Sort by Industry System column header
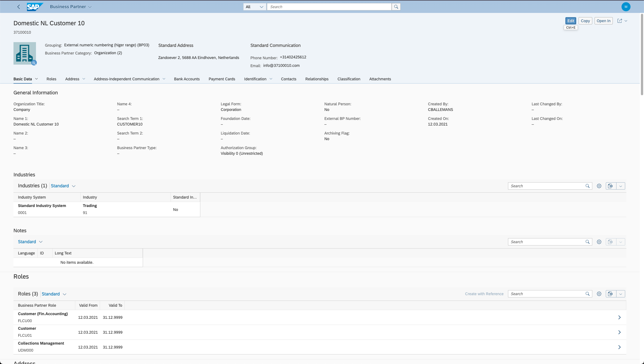Viewport: 644px width, 364px height. pos(47,197)
